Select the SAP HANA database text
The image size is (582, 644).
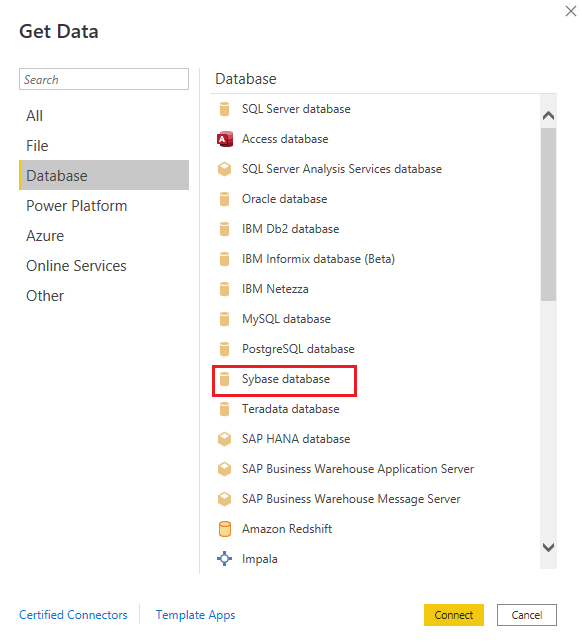coord(296,439)
